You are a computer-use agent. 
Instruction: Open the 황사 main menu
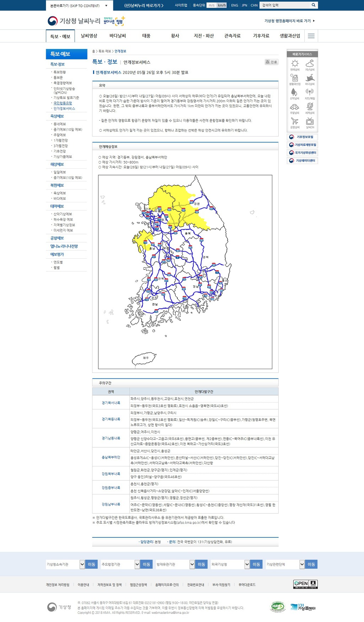[175, 36]
